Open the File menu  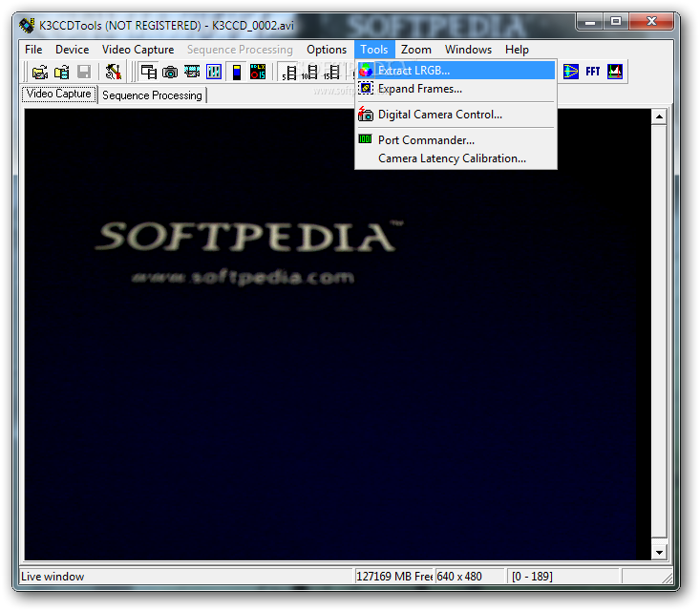pyautogui.click(x=33, y=50)
